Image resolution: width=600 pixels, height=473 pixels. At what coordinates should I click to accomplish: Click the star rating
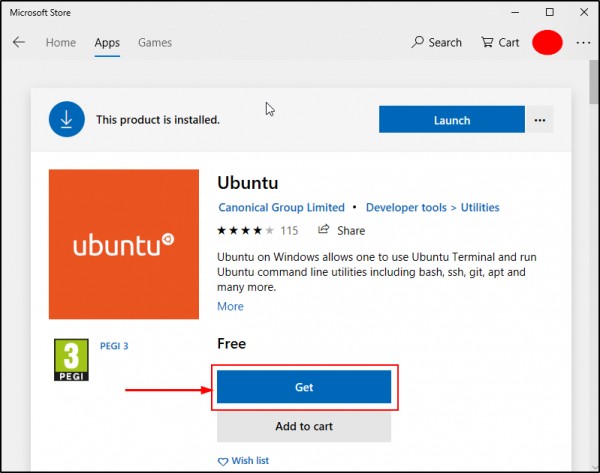point(245,230)
